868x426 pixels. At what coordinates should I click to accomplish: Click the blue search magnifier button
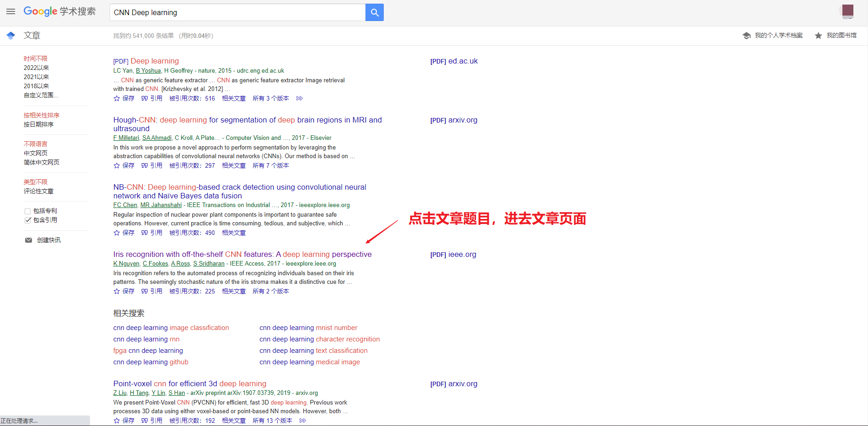374,12
